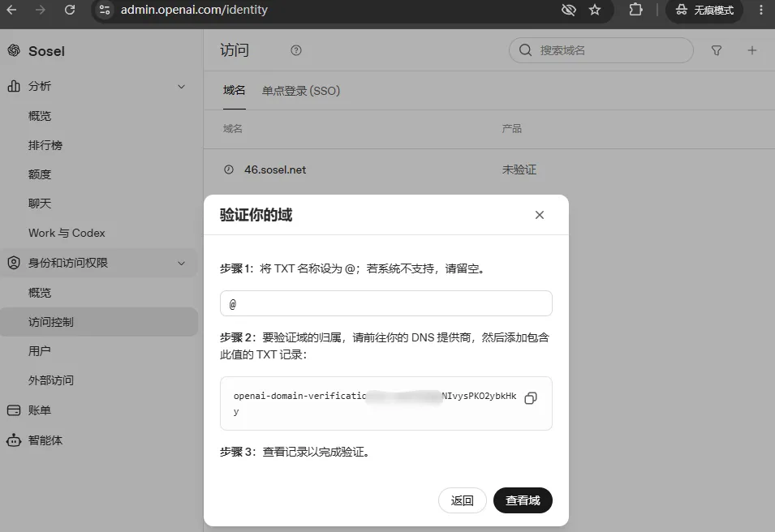Open browser extensions puzzle icon
This screenshot has height=532, width=775.
(x=635, y=10)
